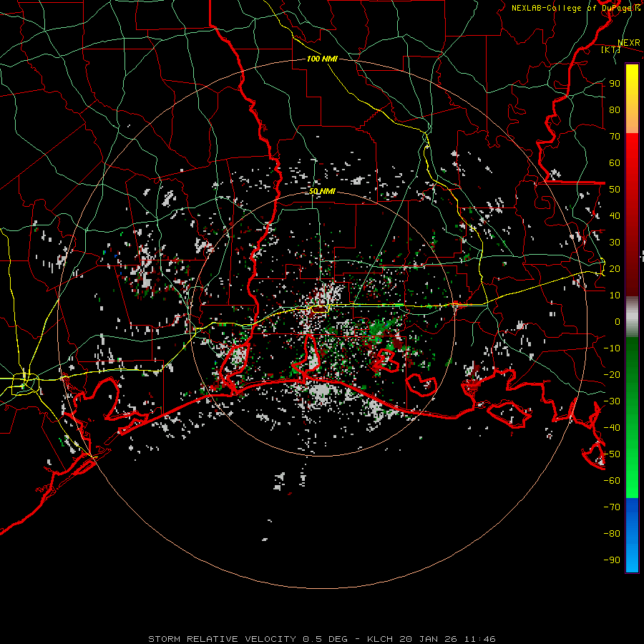
Task: Click the positive 90 scale value
Action: pos(615,84)
